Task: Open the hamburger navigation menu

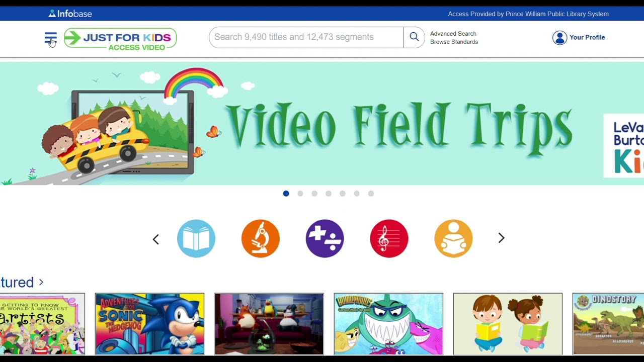Action: [51, 38]
